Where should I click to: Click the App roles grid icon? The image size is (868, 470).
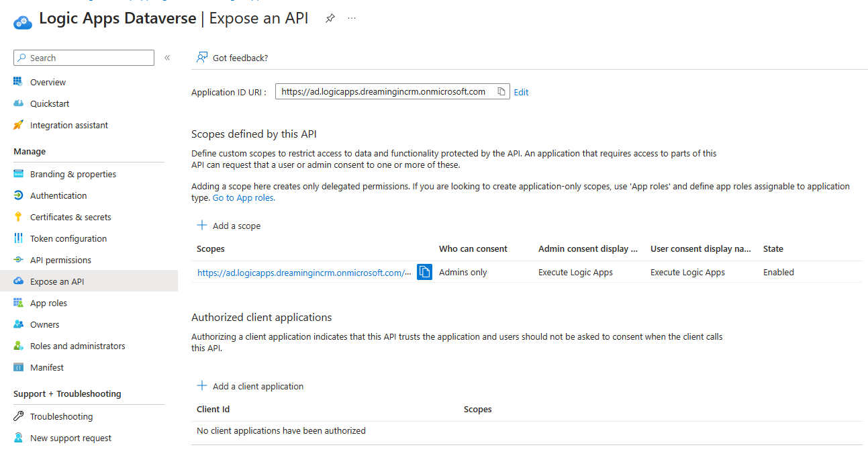(x=18, y=303)
